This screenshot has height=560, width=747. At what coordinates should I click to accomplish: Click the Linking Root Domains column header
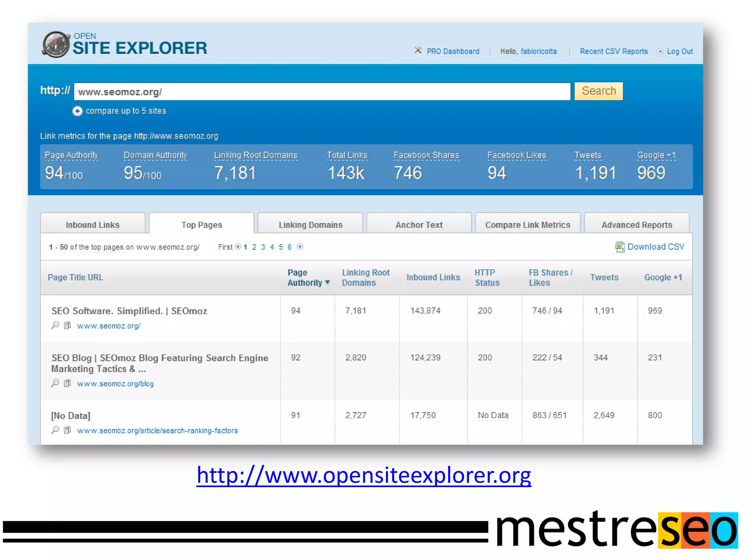[365, 277]
